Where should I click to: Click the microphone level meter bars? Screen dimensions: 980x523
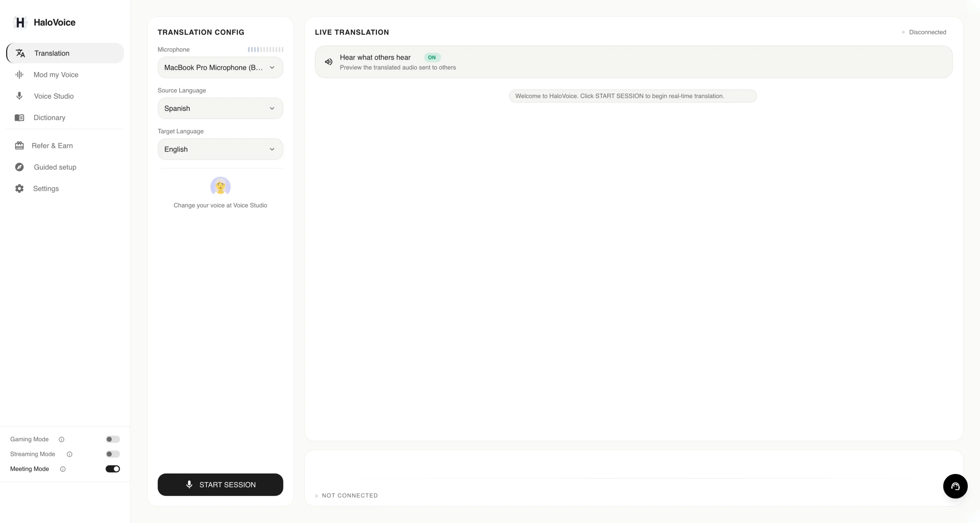click(x=265, y=49)
